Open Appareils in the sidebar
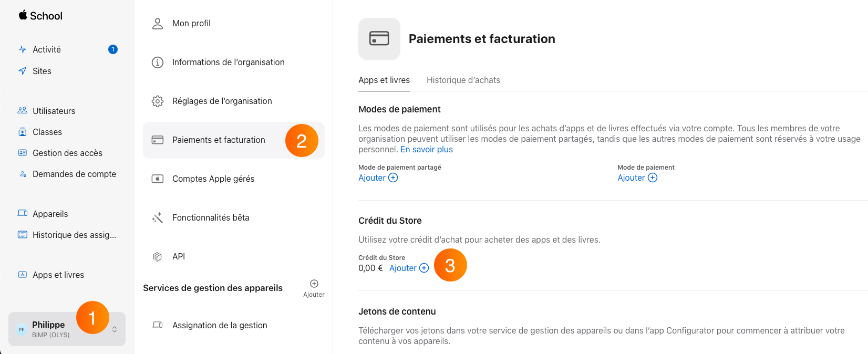This screenshot has height=354, width=868. (67, 214)
